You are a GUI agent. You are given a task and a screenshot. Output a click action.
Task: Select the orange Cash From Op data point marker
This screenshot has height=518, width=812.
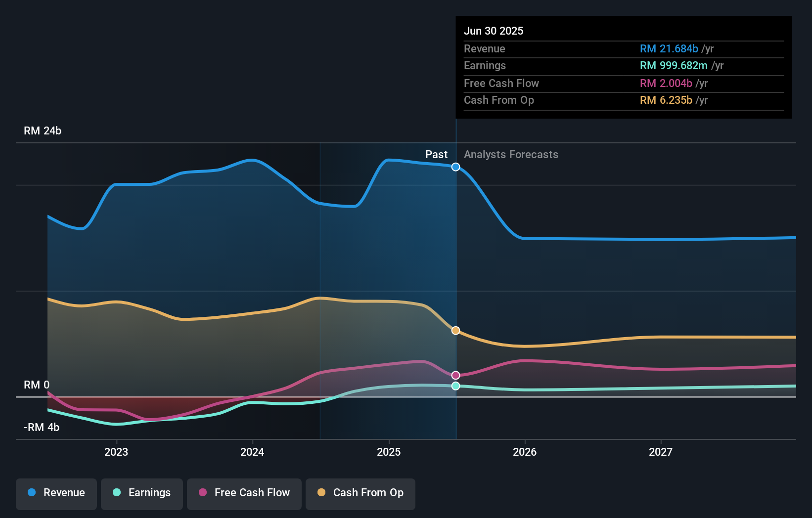[455, 330]
